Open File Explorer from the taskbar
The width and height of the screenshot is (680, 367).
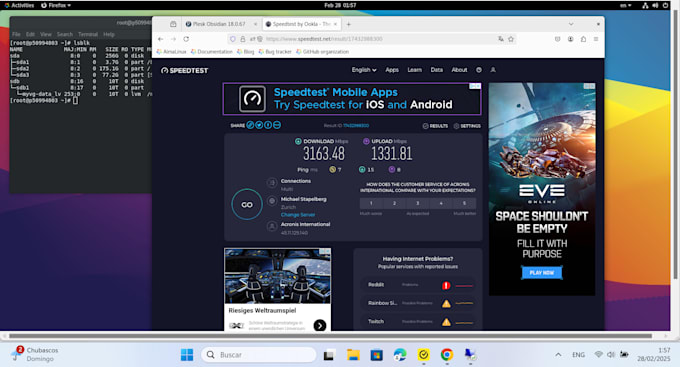tap(353, 355)
